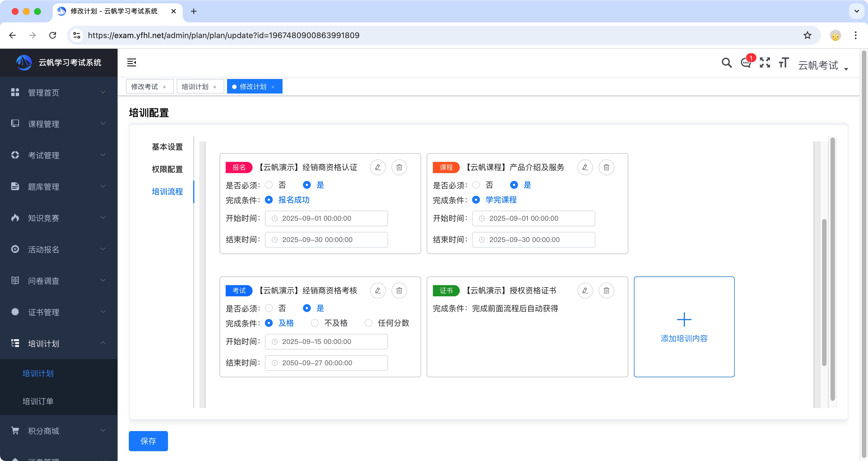Open the 知识竞赛 sidebar section

pos(44,218)
